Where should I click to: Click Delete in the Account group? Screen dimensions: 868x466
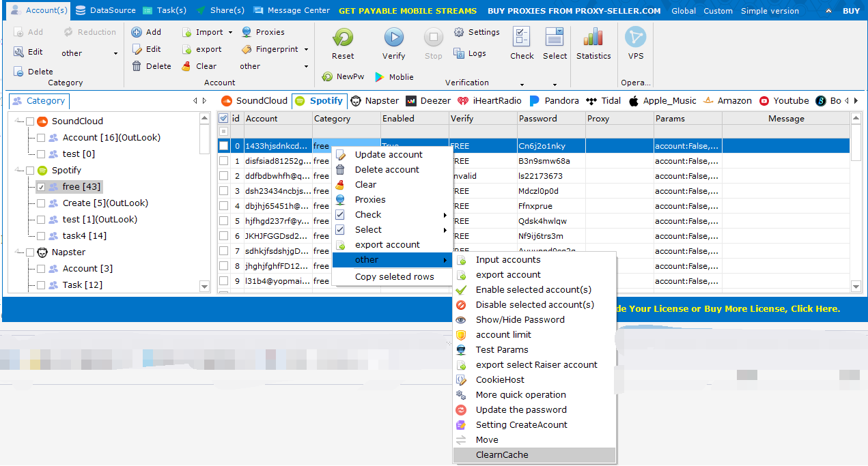(151, 66)
